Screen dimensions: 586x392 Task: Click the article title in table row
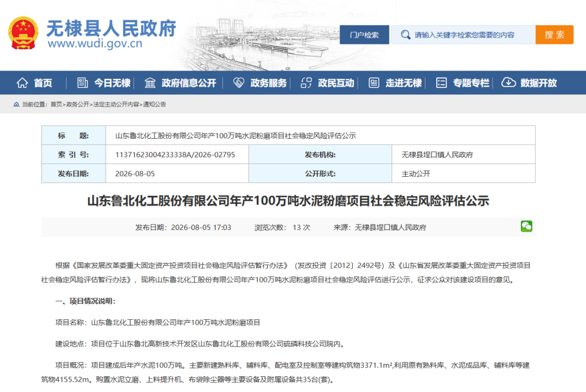(235, 136)
